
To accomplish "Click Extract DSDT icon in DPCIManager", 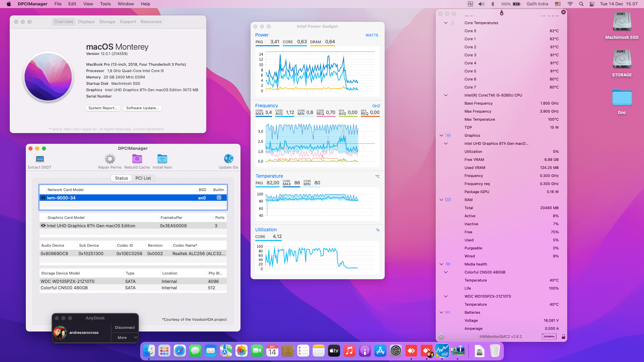I will click(x=40, y=159).
